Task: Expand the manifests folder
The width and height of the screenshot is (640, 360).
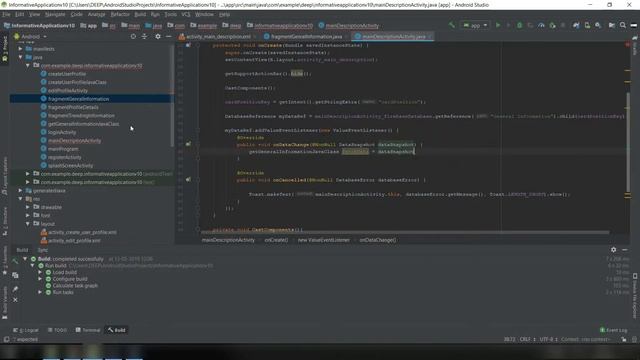Action: (x=20, y=49)
